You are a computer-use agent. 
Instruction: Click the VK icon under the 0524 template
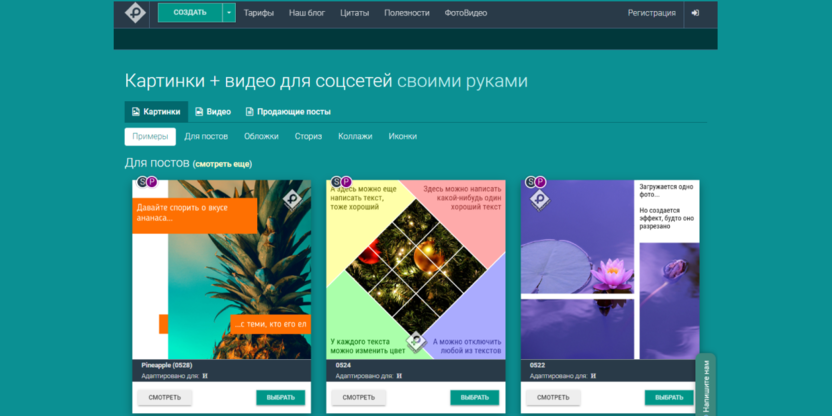click(398, 376)
